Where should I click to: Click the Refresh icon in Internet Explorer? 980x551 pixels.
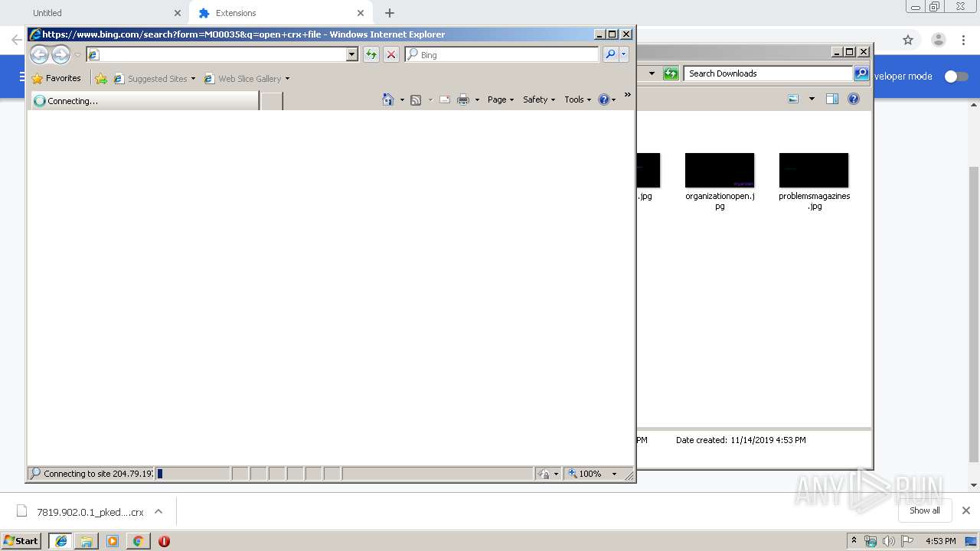[x=371, y=54]
